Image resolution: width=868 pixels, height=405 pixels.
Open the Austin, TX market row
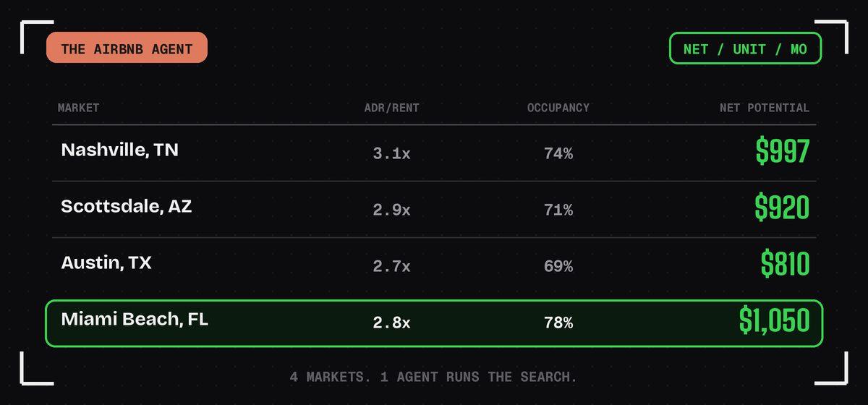434,265
